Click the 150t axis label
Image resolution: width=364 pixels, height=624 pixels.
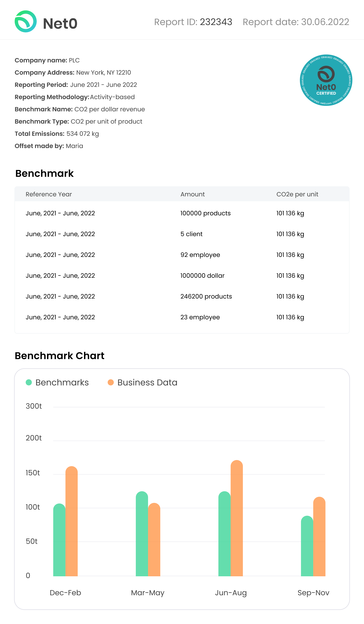33,473
